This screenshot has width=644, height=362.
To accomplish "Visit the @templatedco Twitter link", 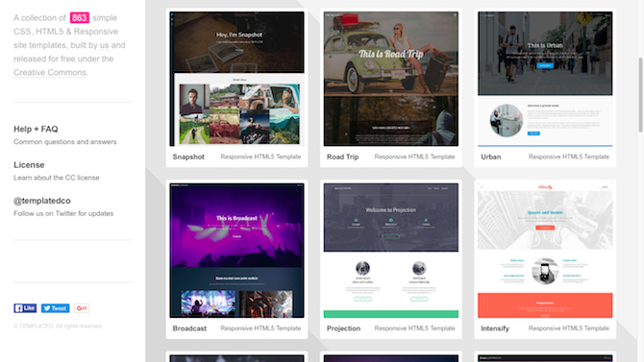I will pos(42,201).
